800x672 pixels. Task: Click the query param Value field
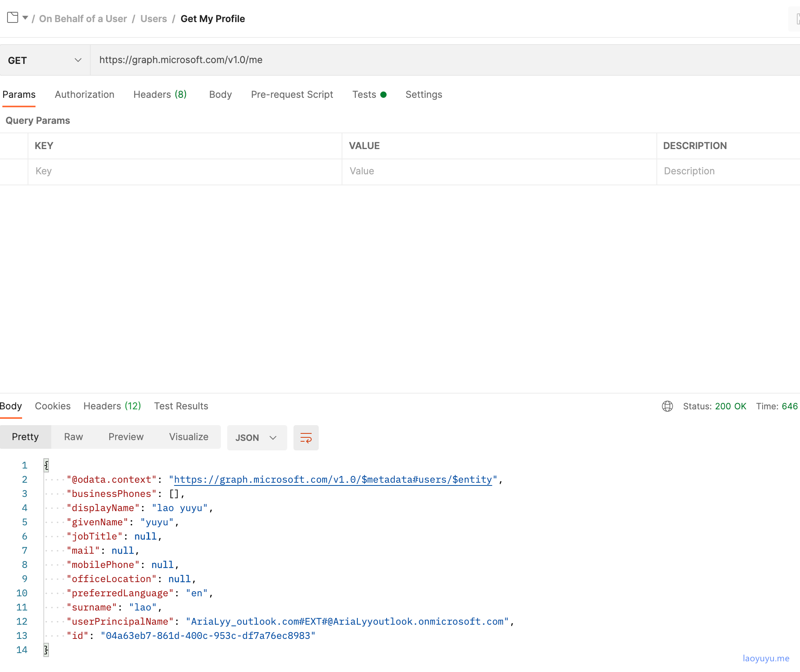coord(499,172)
